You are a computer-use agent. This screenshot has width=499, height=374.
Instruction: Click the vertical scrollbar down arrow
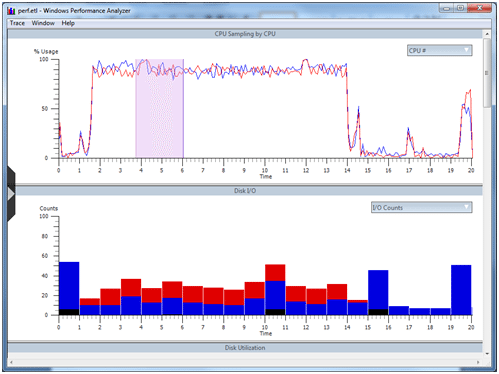[487, 354]
